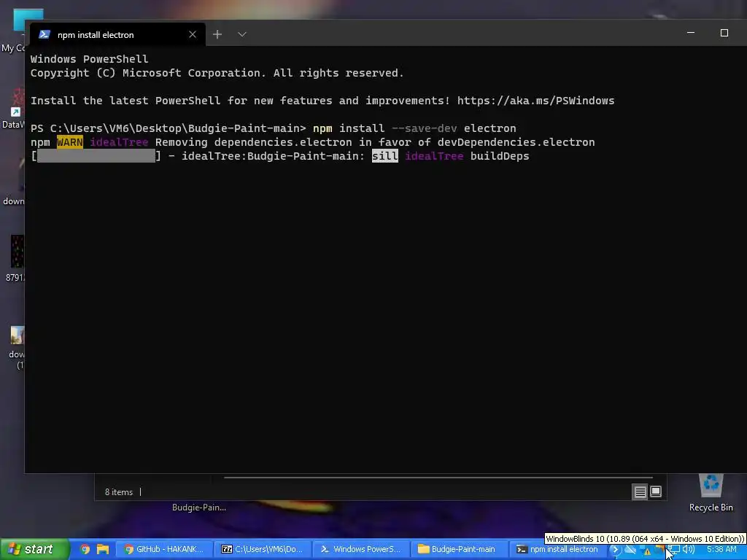The image size is (747, 560).
Task: Click the Explorer horizontal scrollbar
Action: tap(438, 477)
